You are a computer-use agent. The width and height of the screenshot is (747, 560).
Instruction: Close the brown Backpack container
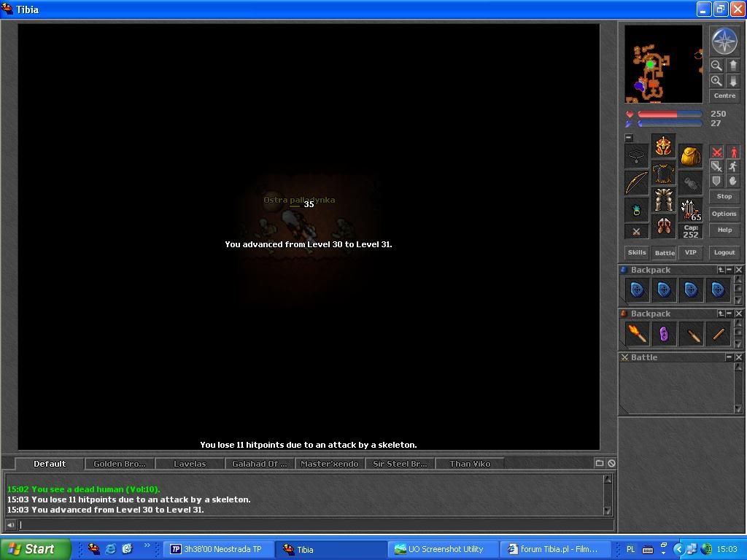tap(738, 314)
